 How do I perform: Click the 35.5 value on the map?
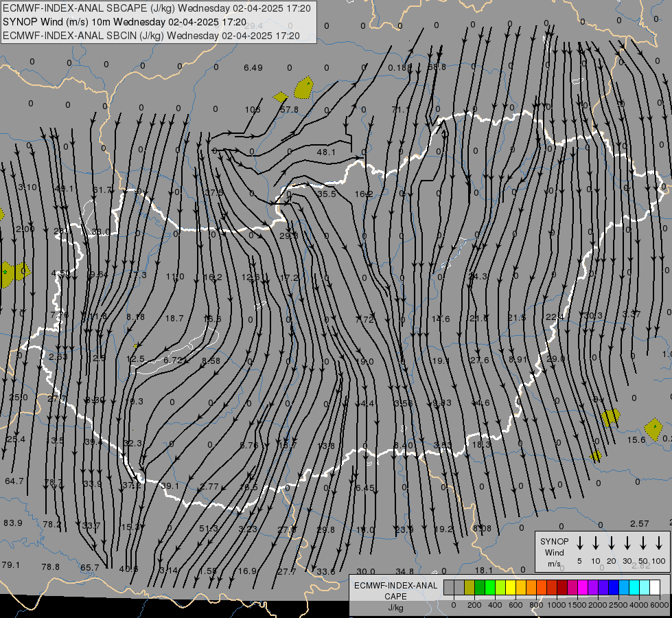pyautogui.click(x=327, y=194)
